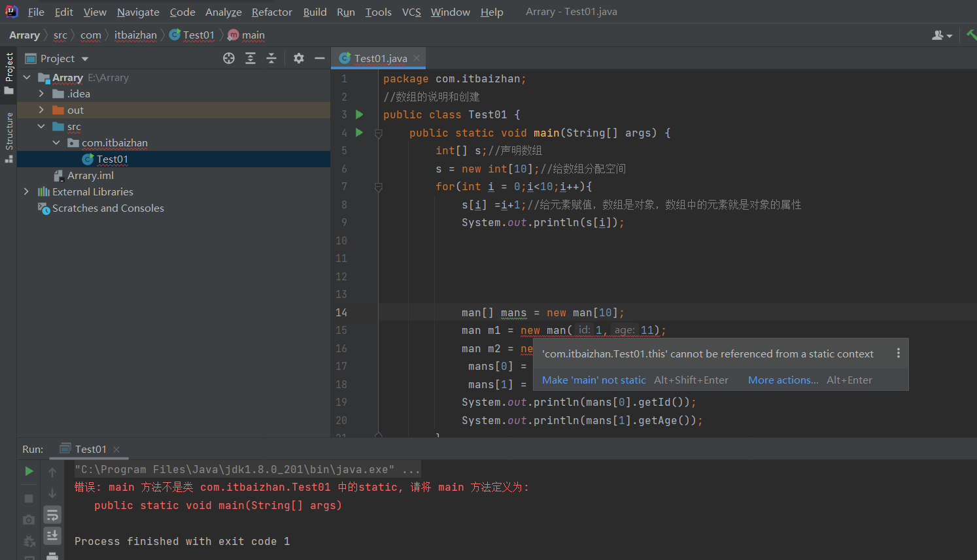977x560 pixels.
Task: Click Test01 in the breadcrumb bar
Action: pyautogui.click(x=192, y=35)
